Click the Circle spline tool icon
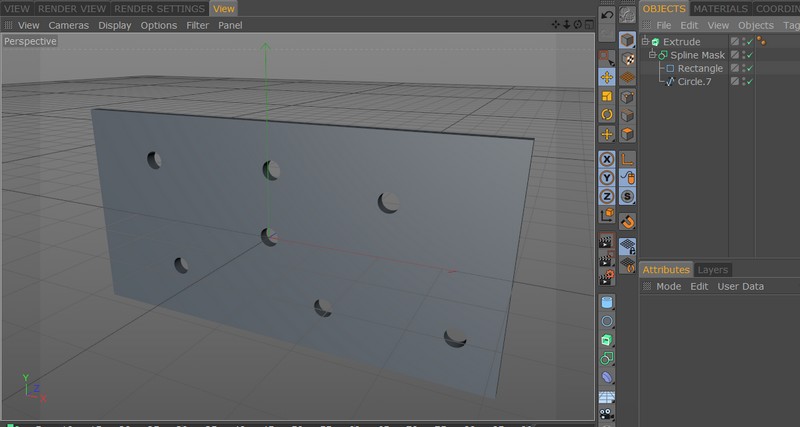 [607, 321]
